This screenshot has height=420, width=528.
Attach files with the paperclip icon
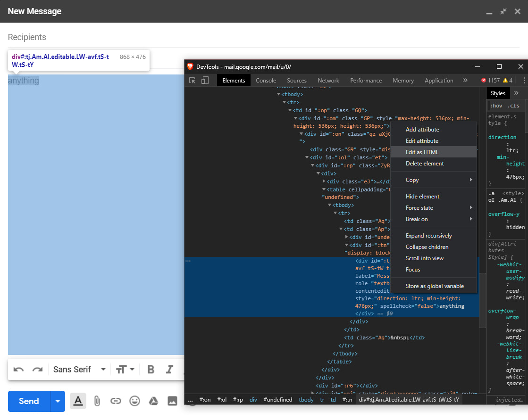(97, 401)
